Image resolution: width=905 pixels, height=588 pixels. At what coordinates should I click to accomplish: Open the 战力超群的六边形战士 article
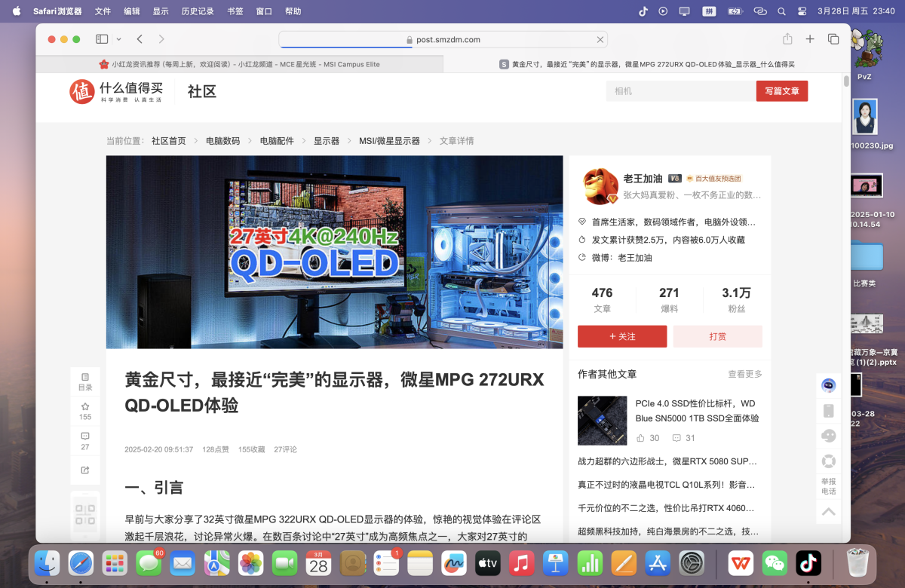point(667,461)
